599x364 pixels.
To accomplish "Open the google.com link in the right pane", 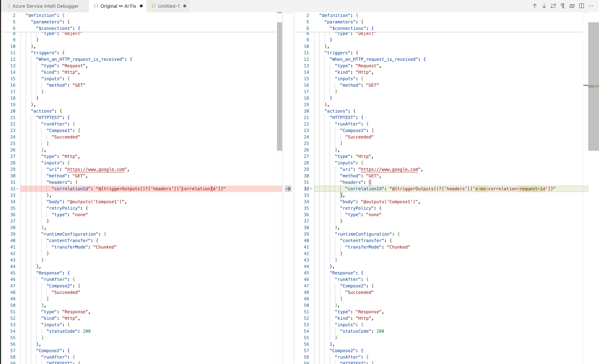I will [389, 169].
